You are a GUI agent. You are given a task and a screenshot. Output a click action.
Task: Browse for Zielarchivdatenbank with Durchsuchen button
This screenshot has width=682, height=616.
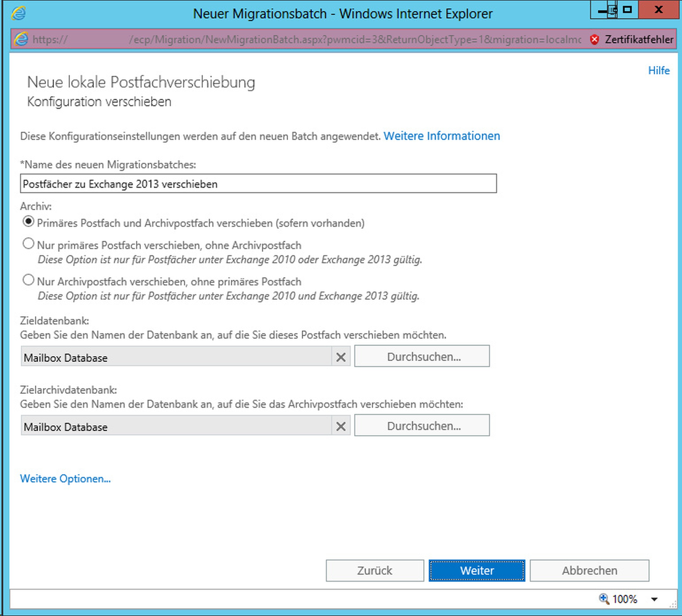tap(422, 425)
